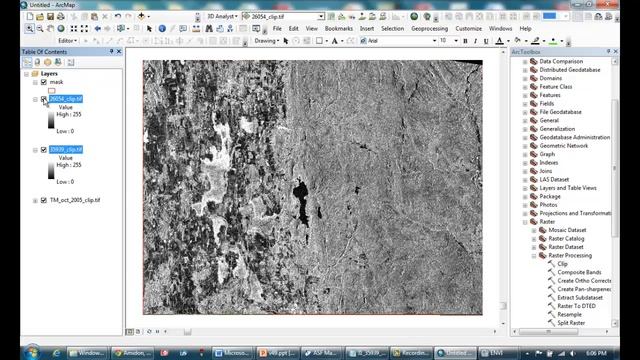Screen dimensions: 640x360
Task: Open the Edit menu
Action: click(293, 29)
